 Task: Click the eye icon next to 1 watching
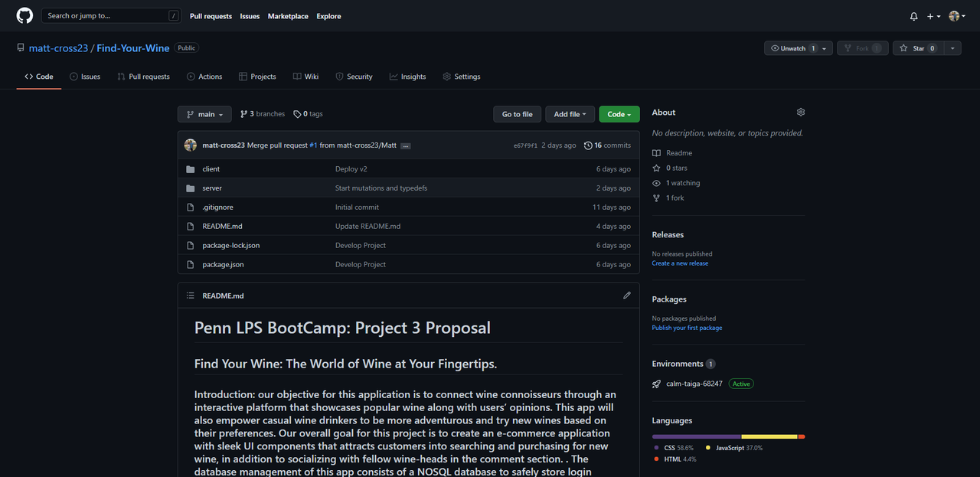[656, 183]
